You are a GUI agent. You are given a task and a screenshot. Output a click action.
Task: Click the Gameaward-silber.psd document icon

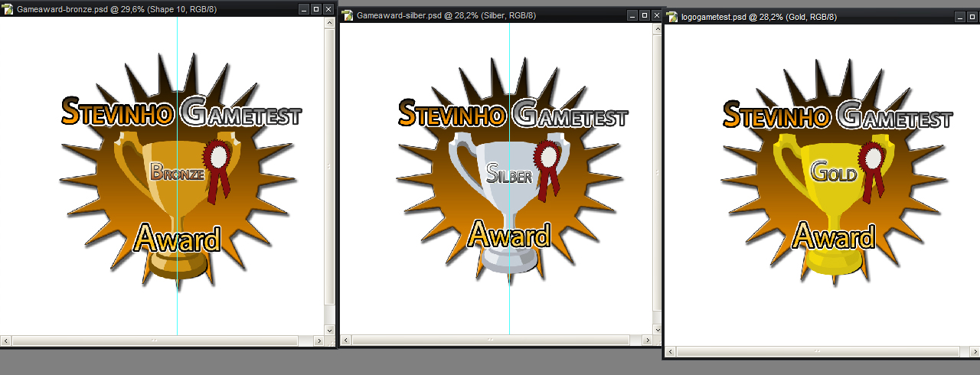pyautogui.click(x=348, y=15)
